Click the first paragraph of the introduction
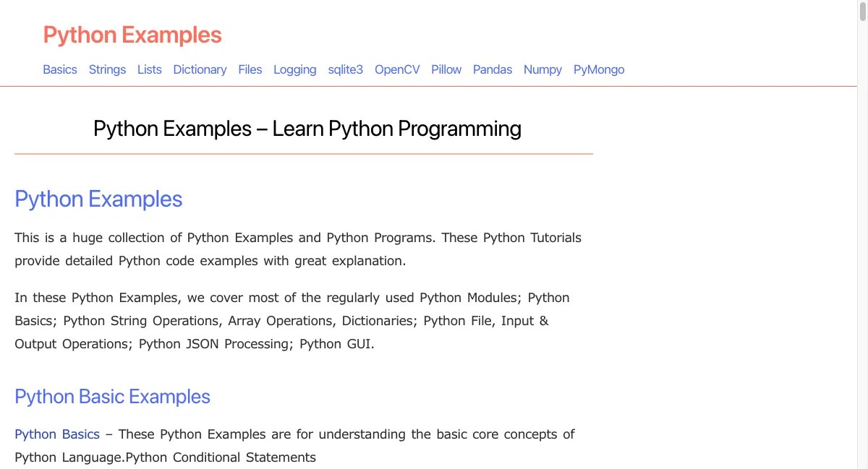The image size is (868, 469). (x=297, y=249)
